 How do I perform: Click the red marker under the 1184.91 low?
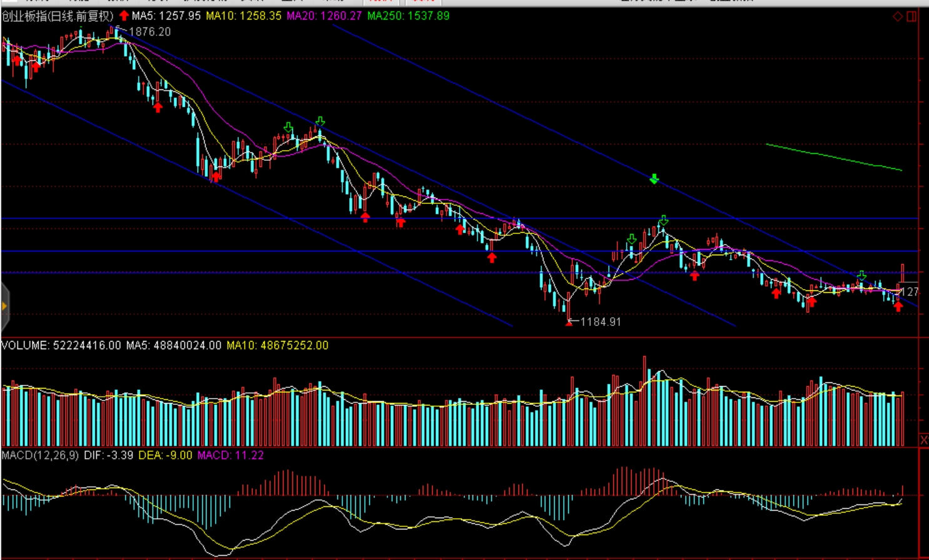point(569,323)
